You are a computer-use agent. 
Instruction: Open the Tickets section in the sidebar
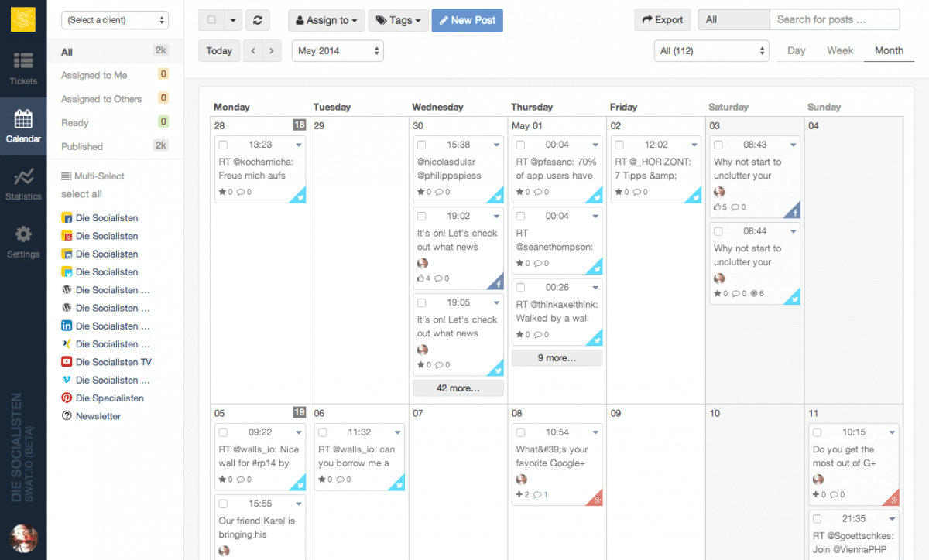pyautogui.click(x=23, y=68)
